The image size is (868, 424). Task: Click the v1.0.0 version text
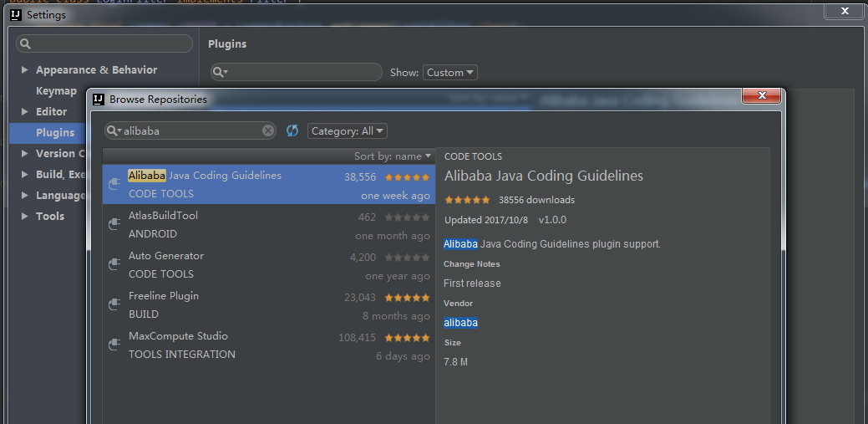(552, 220)
